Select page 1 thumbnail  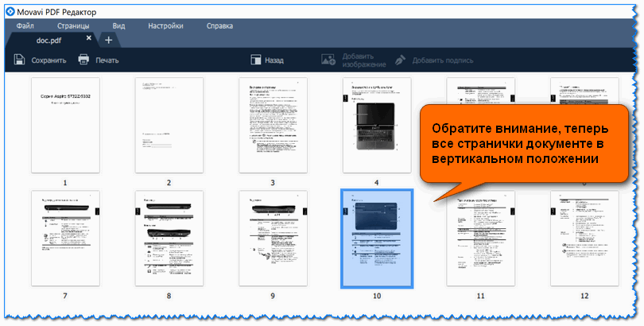pos(65,125)
